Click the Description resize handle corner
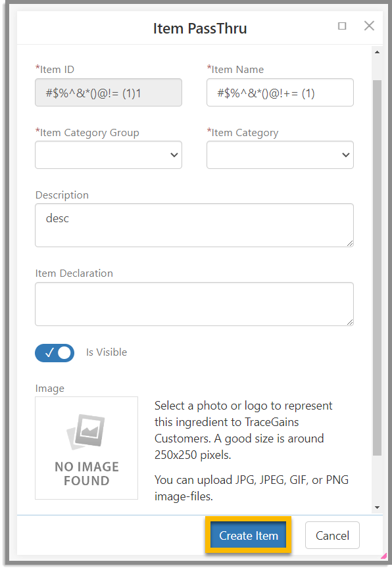Image resolution: width=392 pixels, height=570 pixels. 350,243
